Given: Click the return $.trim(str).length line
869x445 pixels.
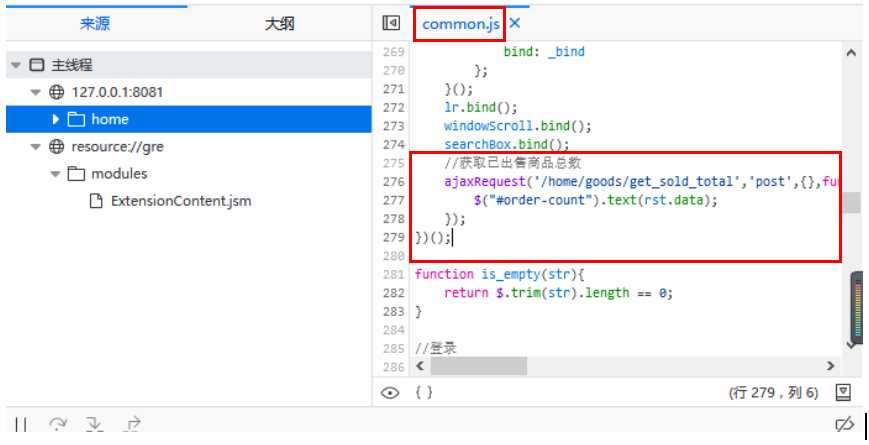Looking at the screenshot, I should (x=558, y=293).
